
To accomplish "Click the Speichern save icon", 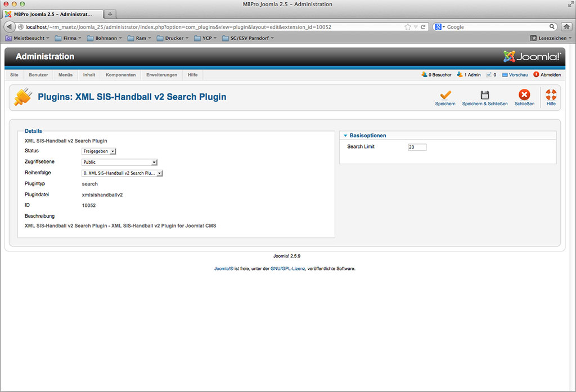I will [445, 95].
